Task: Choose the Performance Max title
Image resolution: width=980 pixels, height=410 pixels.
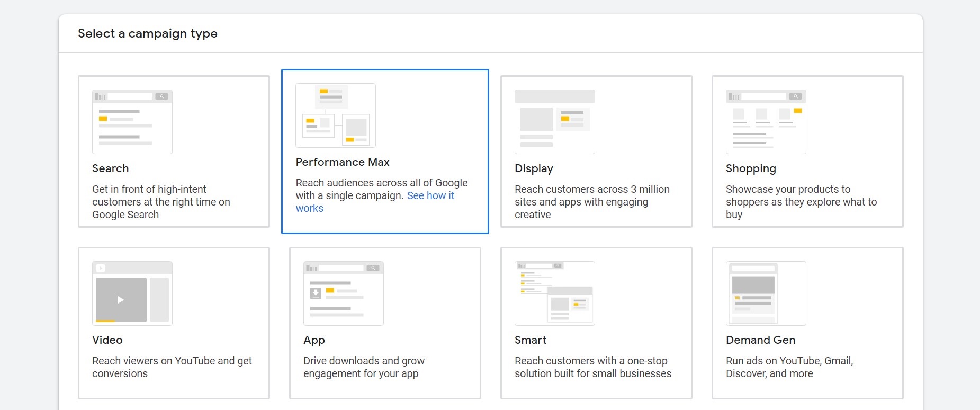Action: (343, 162)
